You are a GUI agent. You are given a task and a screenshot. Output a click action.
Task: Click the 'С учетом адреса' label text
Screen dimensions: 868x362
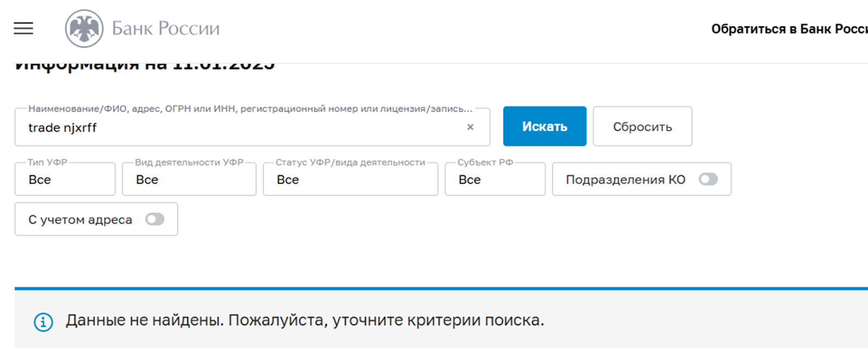click(80, 219)
